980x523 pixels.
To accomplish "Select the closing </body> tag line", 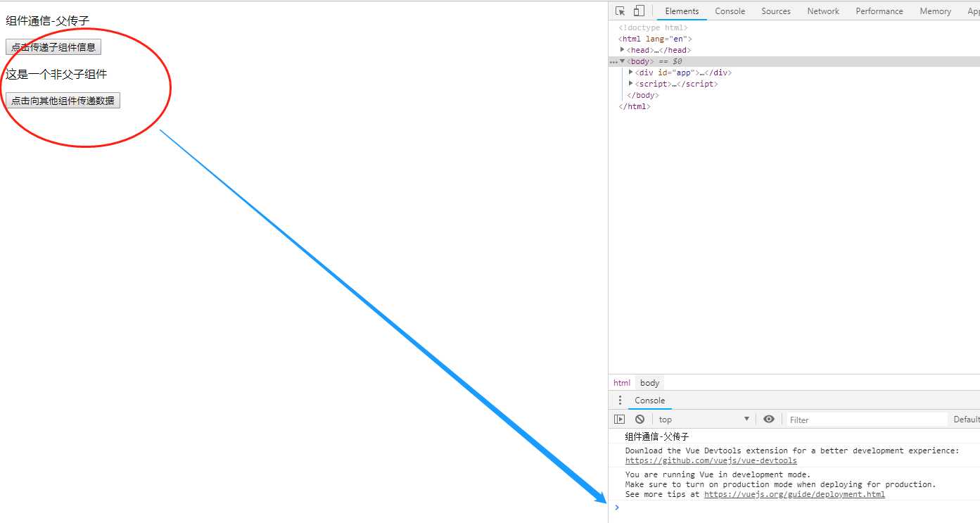I will click(642, 95).
